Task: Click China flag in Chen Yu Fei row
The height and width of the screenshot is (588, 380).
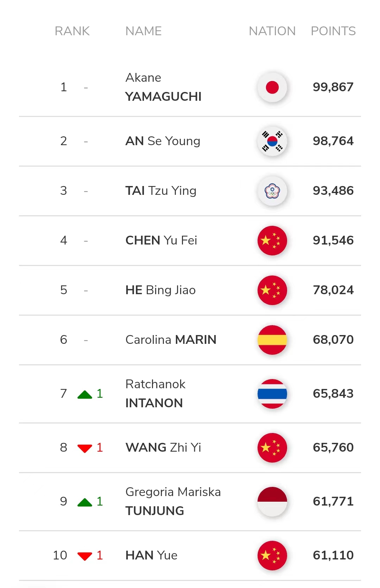Action: pyautogui.click(x=272, y=241)
